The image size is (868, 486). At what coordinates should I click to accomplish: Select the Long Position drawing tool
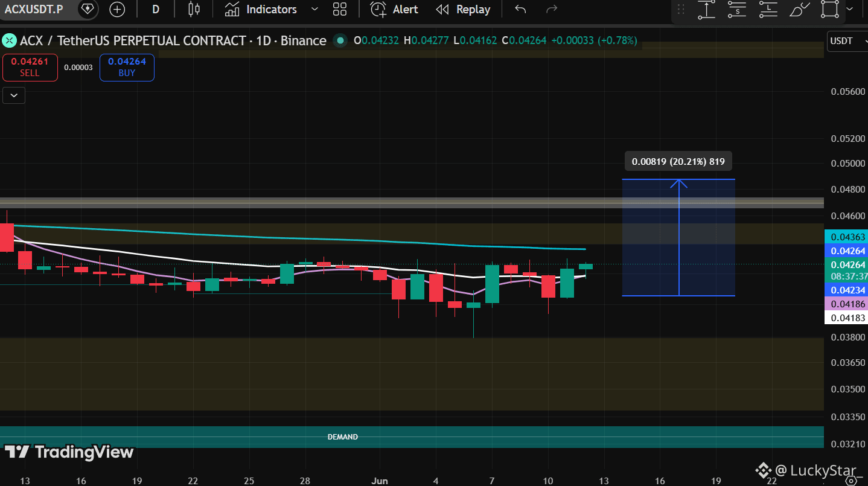click(x=768, y=9)
